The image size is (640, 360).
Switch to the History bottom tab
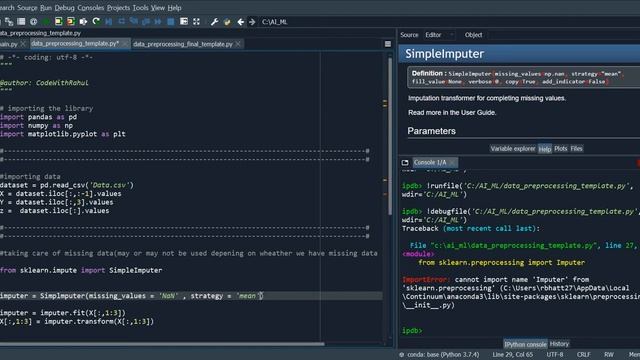pos(559,344)
